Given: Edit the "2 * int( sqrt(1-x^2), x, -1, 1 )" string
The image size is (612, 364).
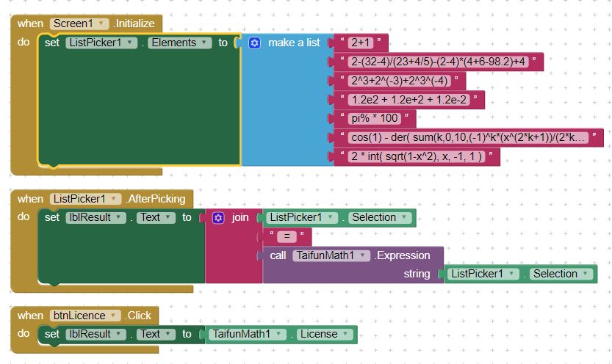Looking at the screenshot, I should (417, 156).
